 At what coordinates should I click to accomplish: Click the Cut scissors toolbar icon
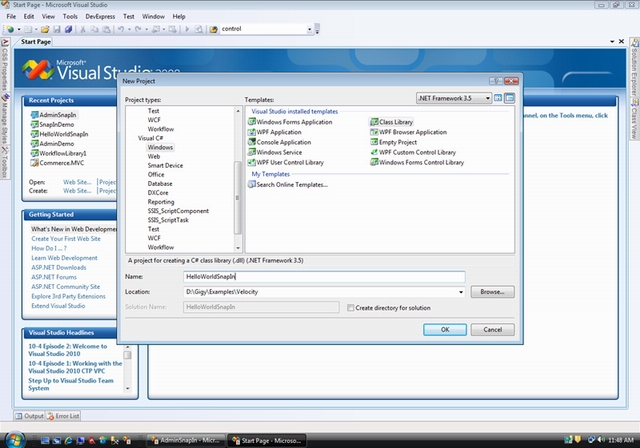[x=82, y=29]
